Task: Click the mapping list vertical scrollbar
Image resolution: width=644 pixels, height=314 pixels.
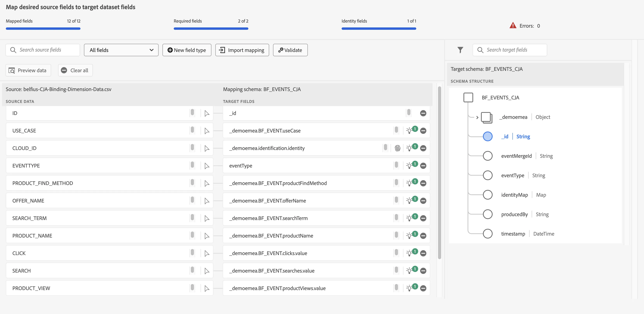Action: [440, 173]
